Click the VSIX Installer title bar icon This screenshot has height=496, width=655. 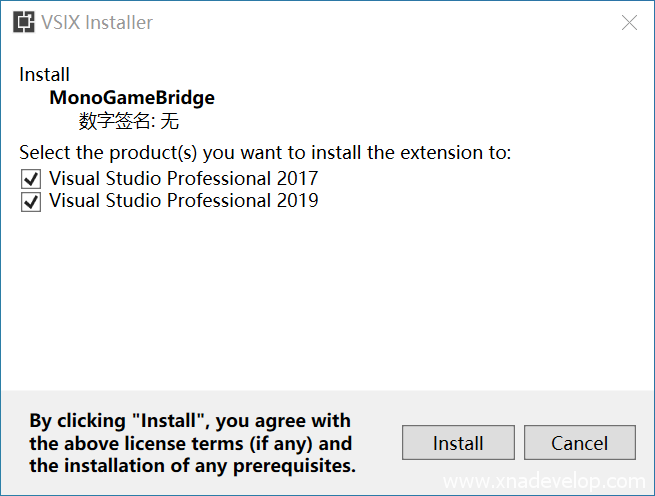(x=23, y=22)
